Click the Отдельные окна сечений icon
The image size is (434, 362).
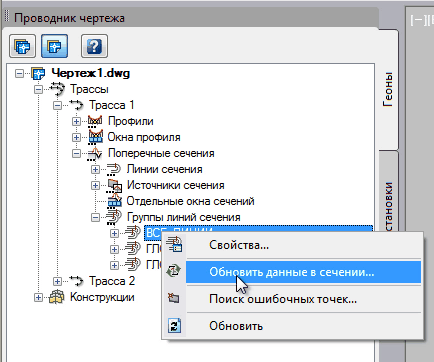tap(114, 201)
